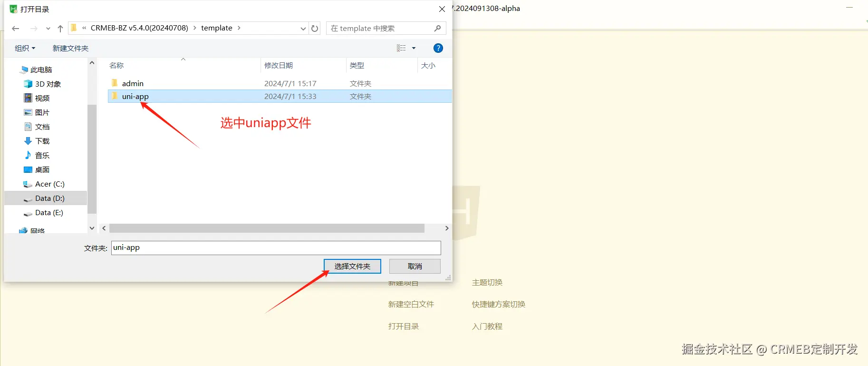Expand the address bar history dropdown
Viewport: 868px width, 366px height.
coord(303,29)
